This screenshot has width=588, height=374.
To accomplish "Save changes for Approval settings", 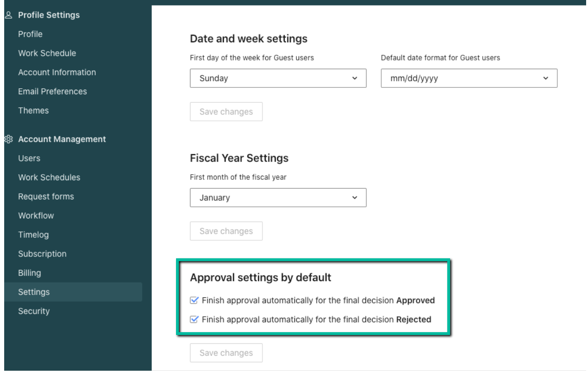I will 226,353.
